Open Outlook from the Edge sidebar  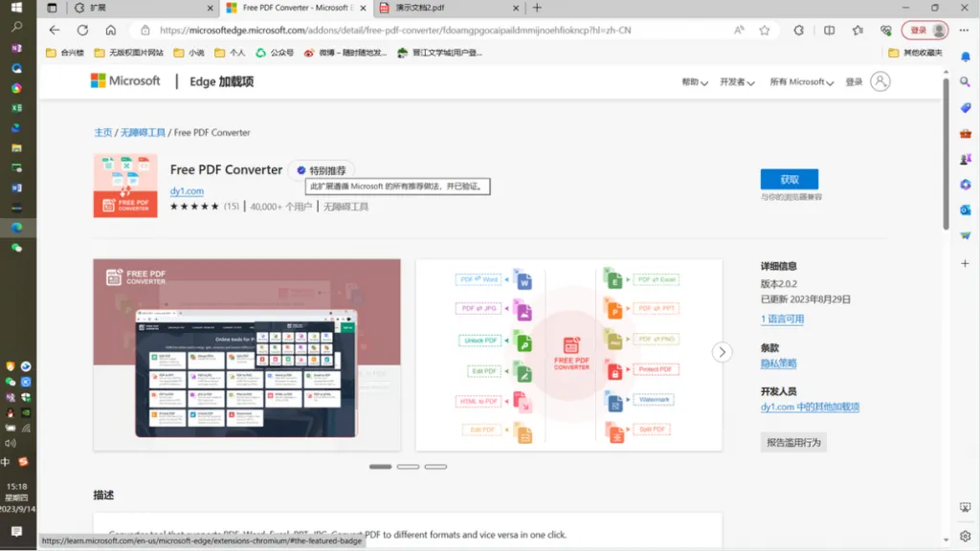(966, 209)
